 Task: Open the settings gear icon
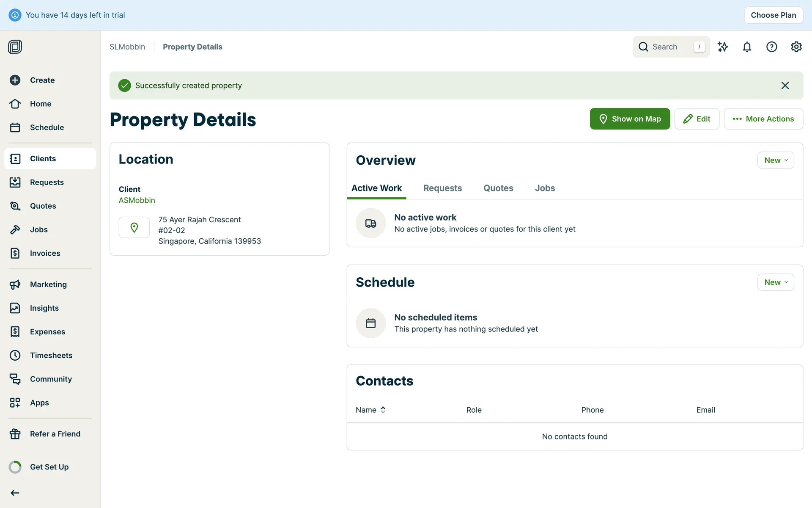click(x=796, y=47)
